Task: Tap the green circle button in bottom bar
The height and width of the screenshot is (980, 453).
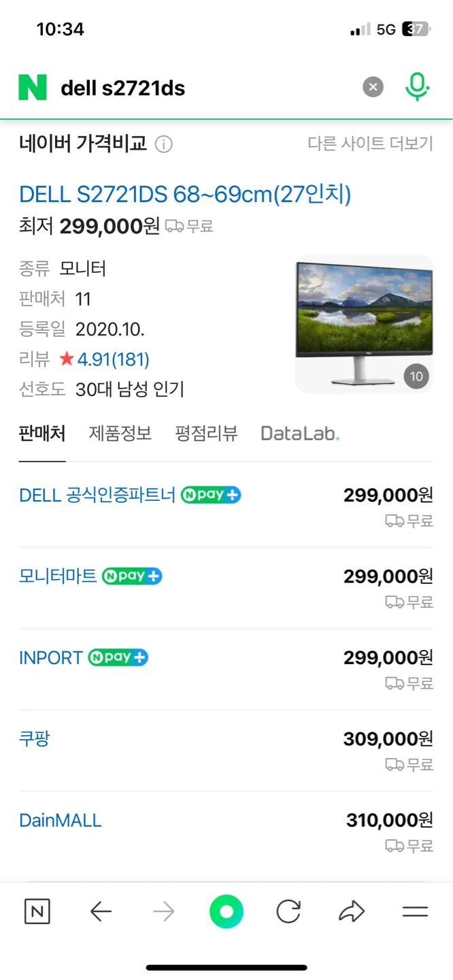Action: tap(227, 912)
